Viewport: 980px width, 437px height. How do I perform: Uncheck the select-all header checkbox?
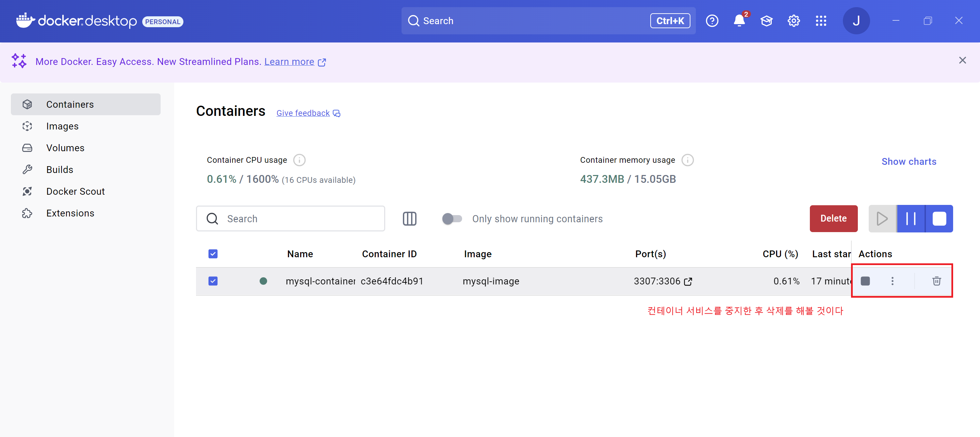click(x=213, y=254)
